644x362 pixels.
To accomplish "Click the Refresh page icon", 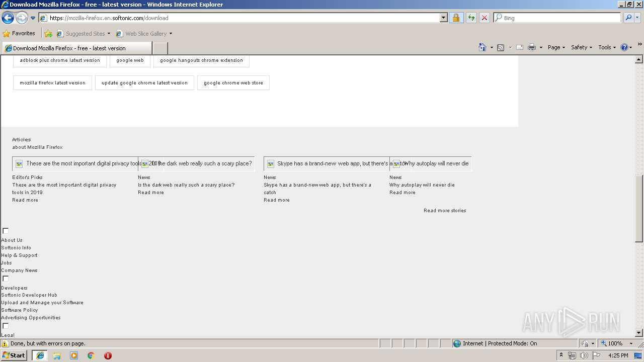I will [x=471, y=18].
